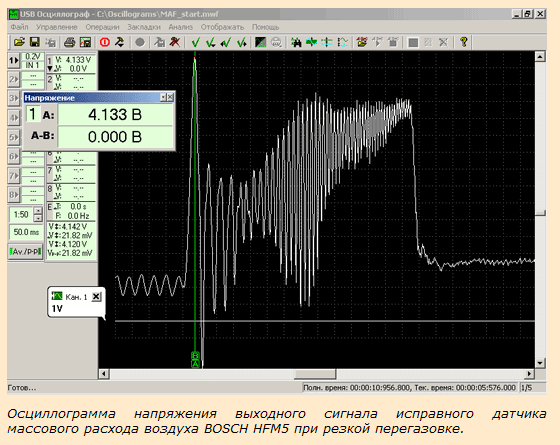Decrease the 1:50 scale with down stepper
This screenshot has width=560, height=445.
pos(38,218)
